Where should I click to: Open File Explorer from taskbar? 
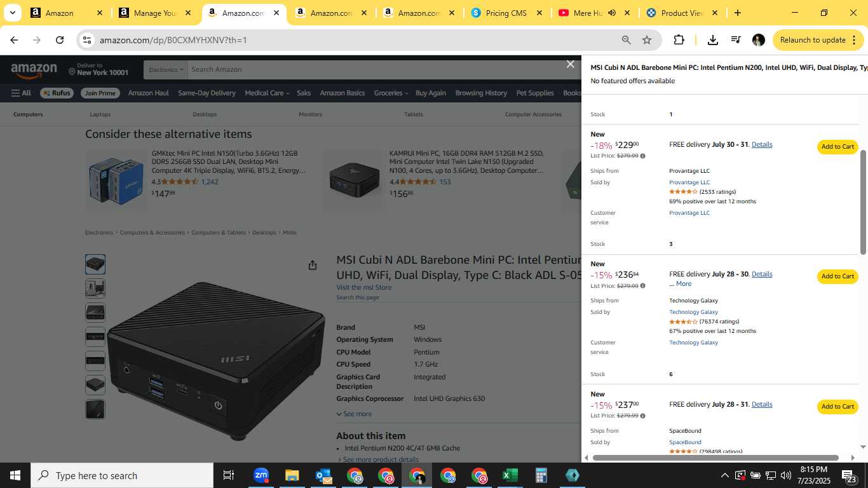(292, 475)
